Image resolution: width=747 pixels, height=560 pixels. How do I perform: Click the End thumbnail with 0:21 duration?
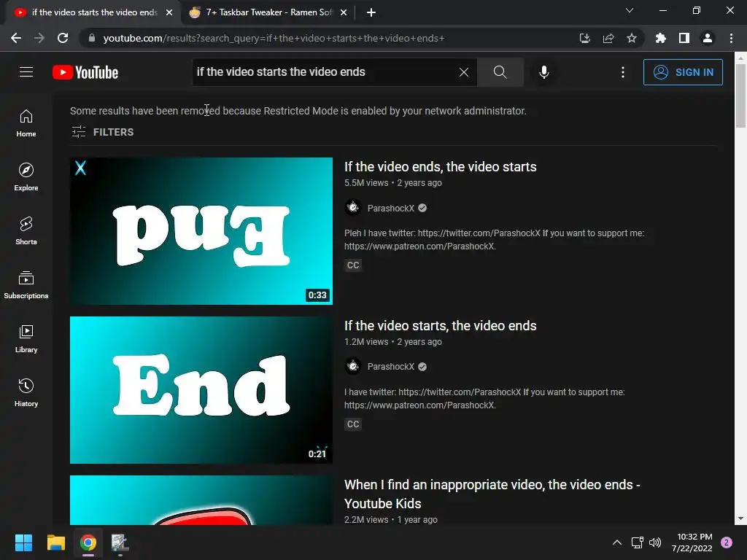[201, 390]
